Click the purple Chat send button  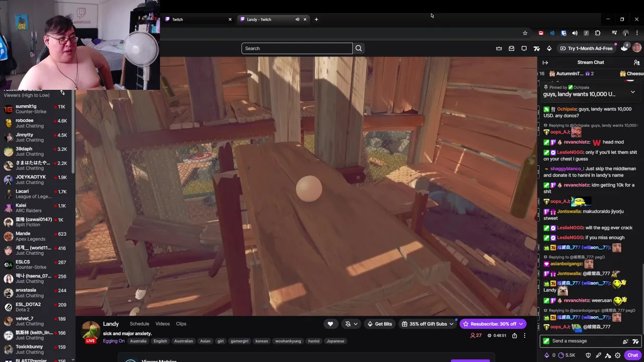(x=633, y=355)
